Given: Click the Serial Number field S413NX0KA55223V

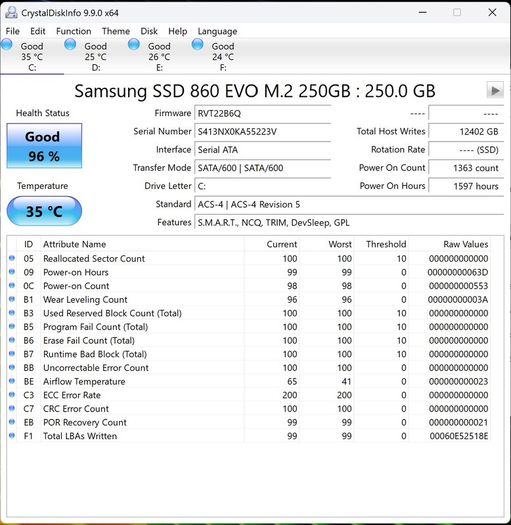Looking at the screenshot, I should (263, 131).
